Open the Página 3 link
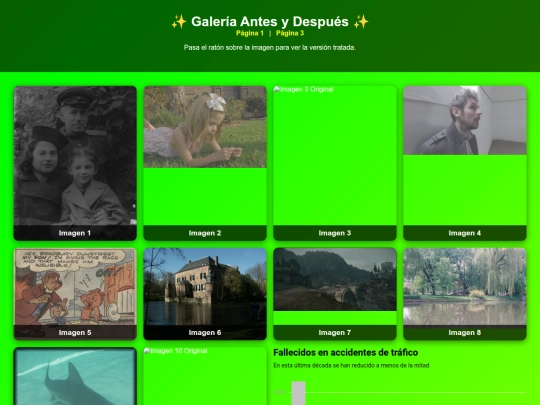The width and height of the screenshot is (540, 405). click(x=290, y=33)
